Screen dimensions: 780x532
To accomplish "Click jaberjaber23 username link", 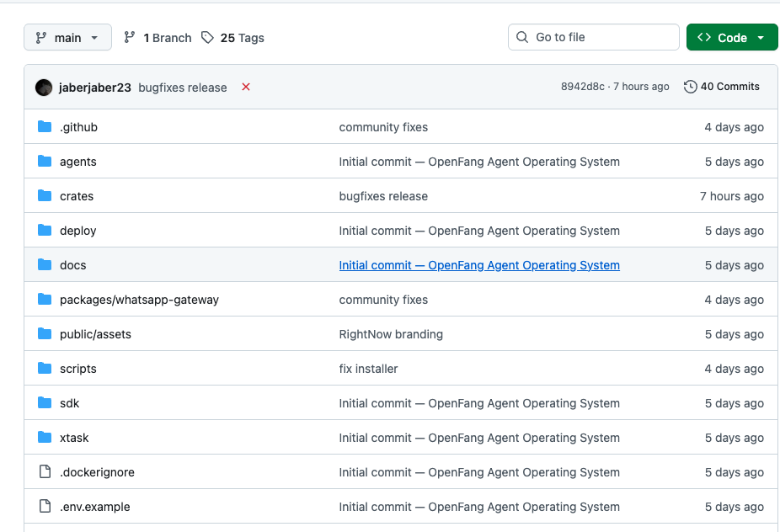I will pyautogui.click(x=95, y=87).
